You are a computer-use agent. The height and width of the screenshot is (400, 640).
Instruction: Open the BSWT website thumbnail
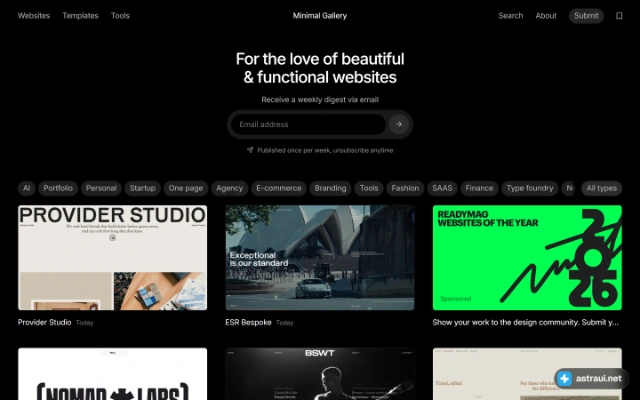[x=320, y=374]
